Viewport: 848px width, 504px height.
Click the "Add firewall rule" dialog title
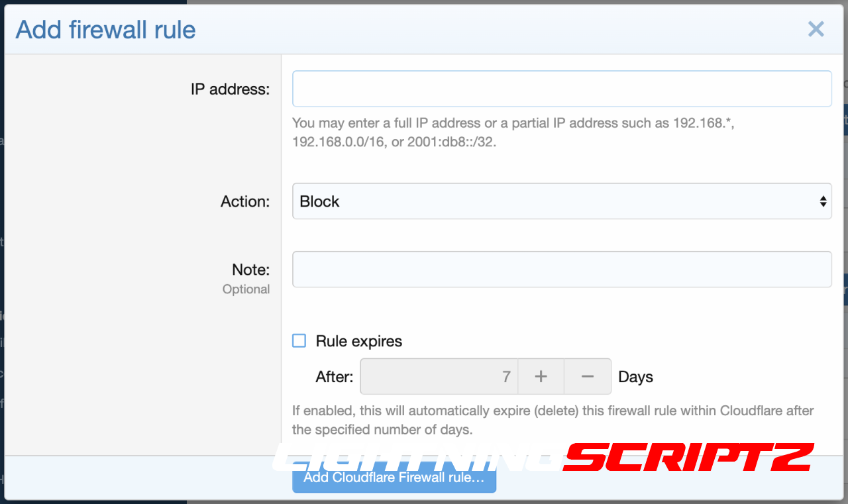[x=106, y=30]
